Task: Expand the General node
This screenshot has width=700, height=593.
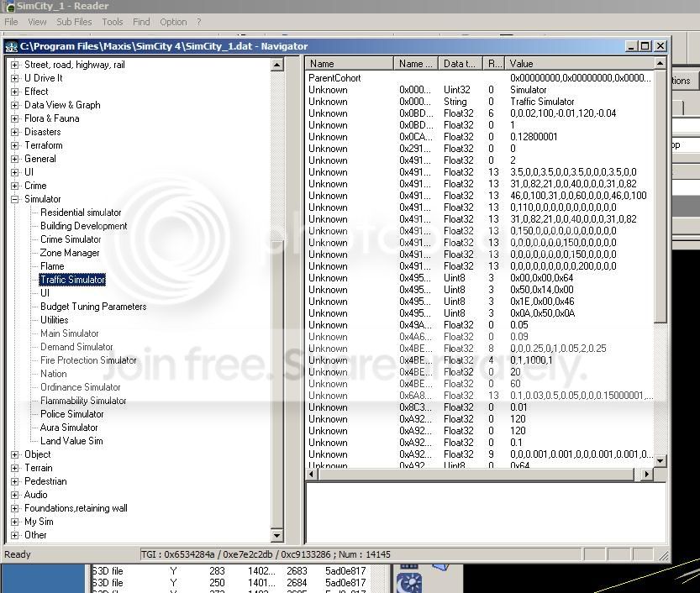Action: coord(15,159)
